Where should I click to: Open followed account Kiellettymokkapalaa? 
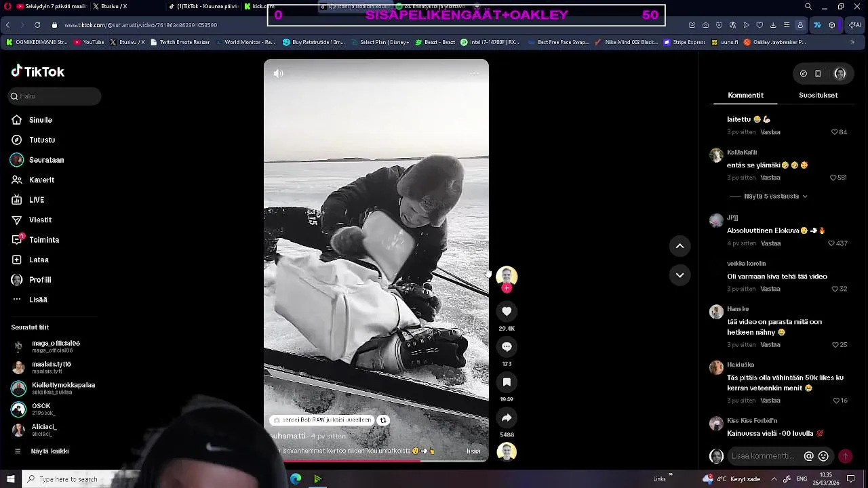tap(54, 388)
